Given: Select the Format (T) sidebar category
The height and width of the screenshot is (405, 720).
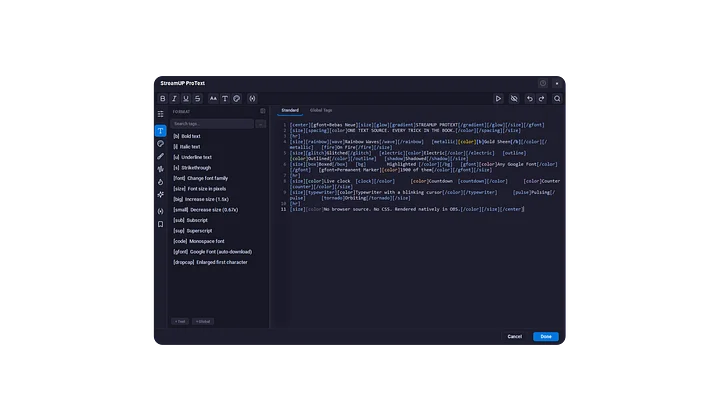Looking at the screenshot, I should pyautogui.click(x=160, y=131).
